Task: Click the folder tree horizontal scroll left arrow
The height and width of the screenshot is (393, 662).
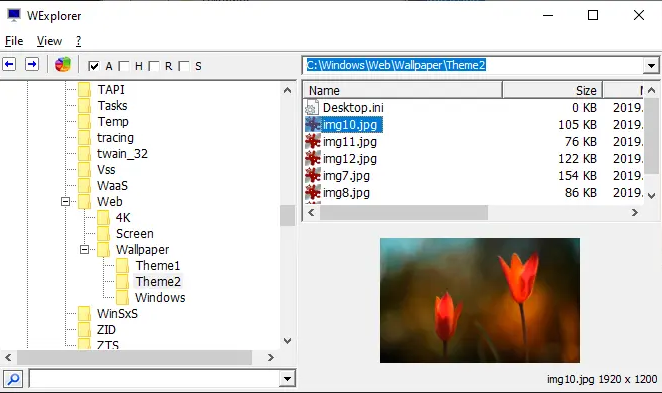Action: coord(8,358)
